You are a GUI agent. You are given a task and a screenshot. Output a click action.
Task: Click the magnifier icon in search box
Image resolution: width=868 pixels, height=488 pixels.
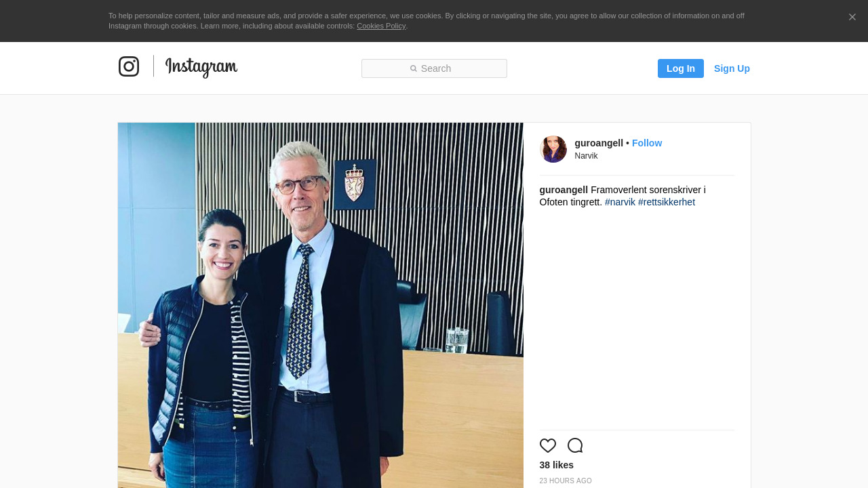tap(413, 68)
